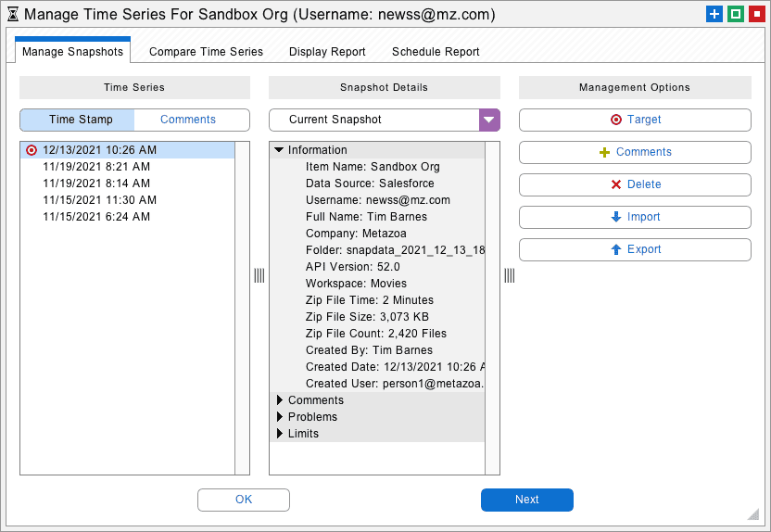Click the blue Import down-arrow icon
Image resolution: width=771 pixels, height=532 pixels.
click(x=616, y=217)
